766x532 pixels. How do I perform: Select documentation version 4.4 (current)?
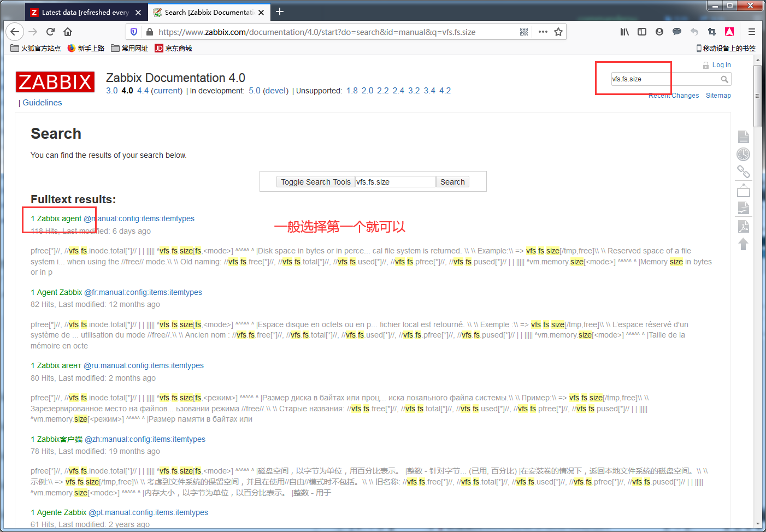[x=160, y=91]
